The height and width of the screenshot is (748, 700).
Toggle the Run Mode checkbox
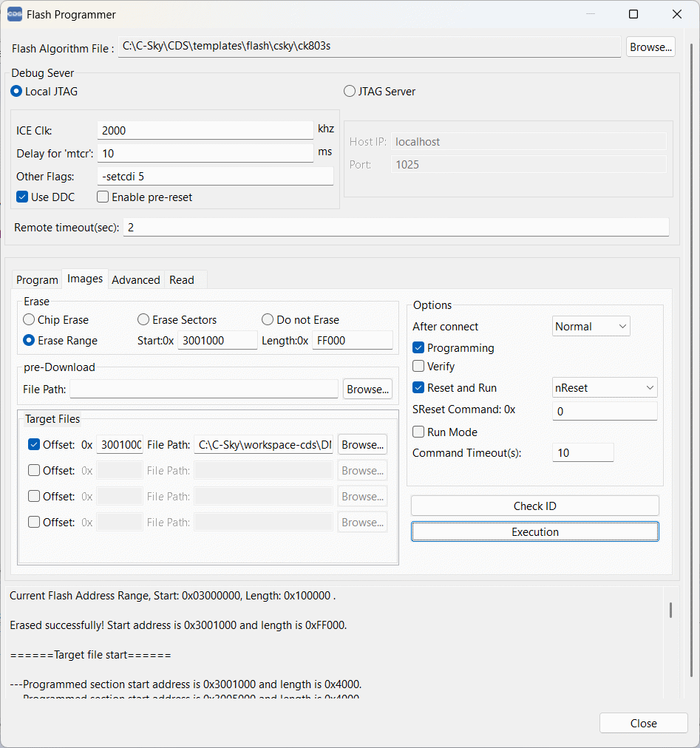(x=419, y=432)
